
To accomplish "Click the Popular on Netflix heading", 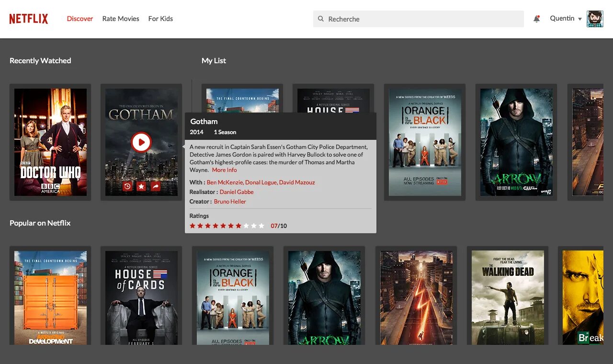I will tap(40, 223).
